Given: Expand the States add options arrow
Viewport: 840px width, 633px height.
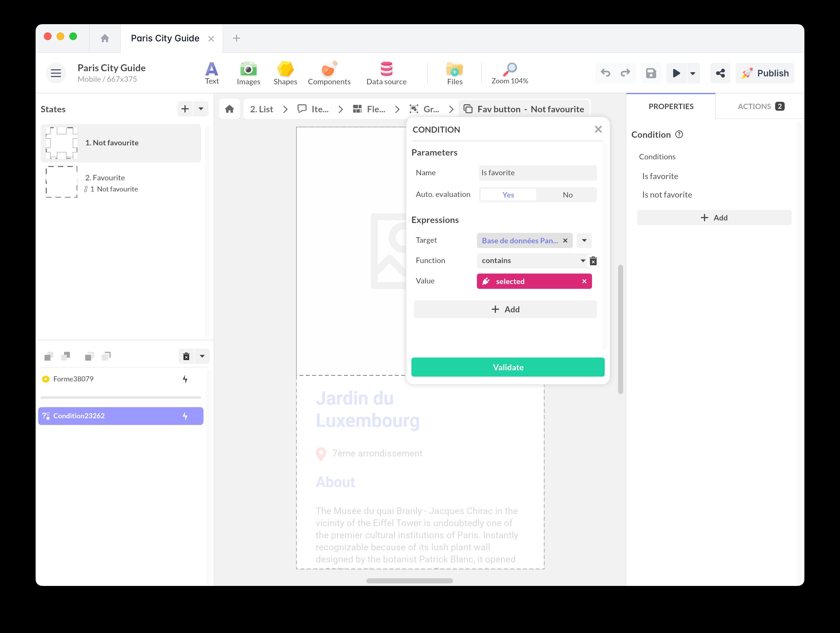Looking at the screenshot, I should tap(201, 109).
